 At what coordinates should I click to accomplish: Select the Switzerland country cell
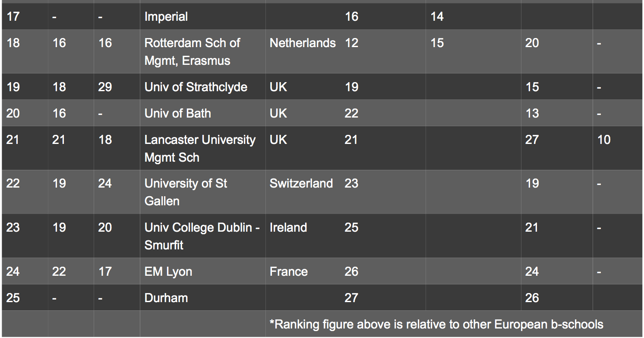(x=301, y=183)
